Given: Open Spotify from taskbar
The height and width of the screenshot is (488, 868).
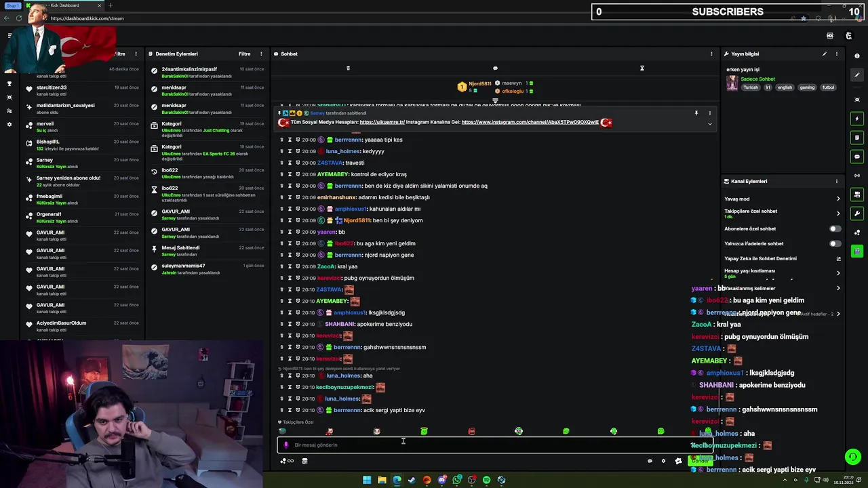Looking at the screenshot, I should coord(486,480).
